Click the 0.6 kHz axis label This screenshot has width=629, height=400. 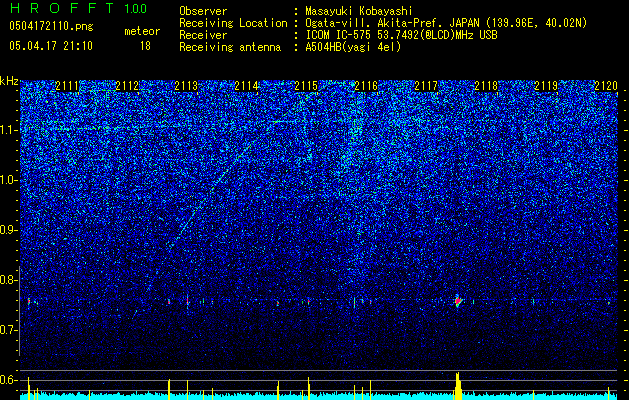[x=8, y=380]
